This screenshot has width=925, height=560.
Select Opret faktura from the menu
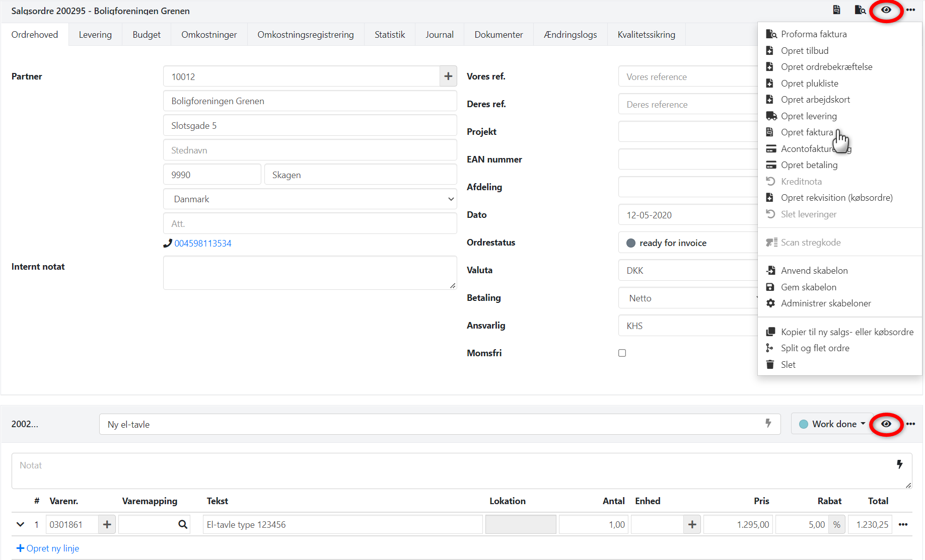[807, 132]
